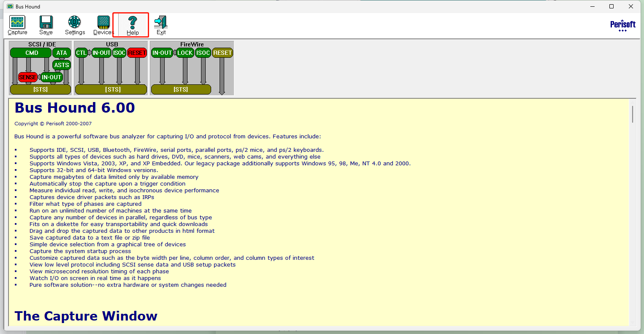Image resolution: width=644 pixels, height=334 pixels.
Task: Click the 'Pure software solution' line
Action: (x=128, y=285)
